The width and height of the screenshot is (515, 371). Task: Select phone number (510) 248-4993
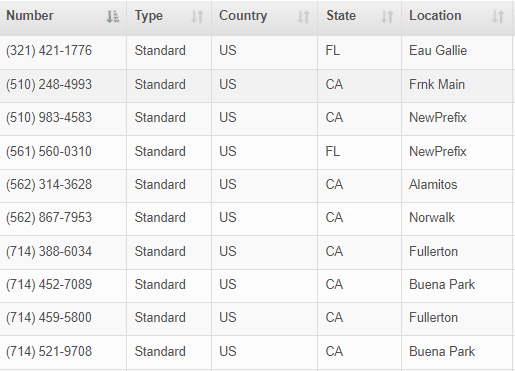click(49, 84)
